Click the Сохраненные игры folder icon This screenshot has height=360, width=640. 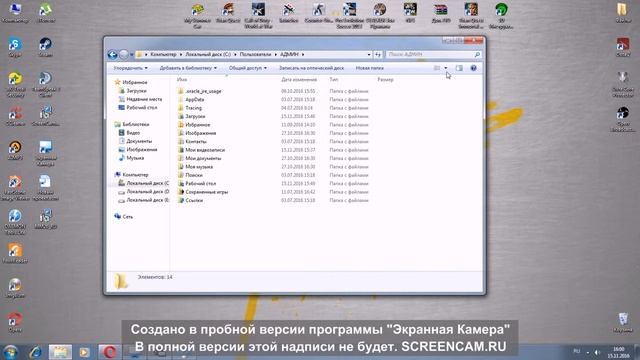(181, 192)
